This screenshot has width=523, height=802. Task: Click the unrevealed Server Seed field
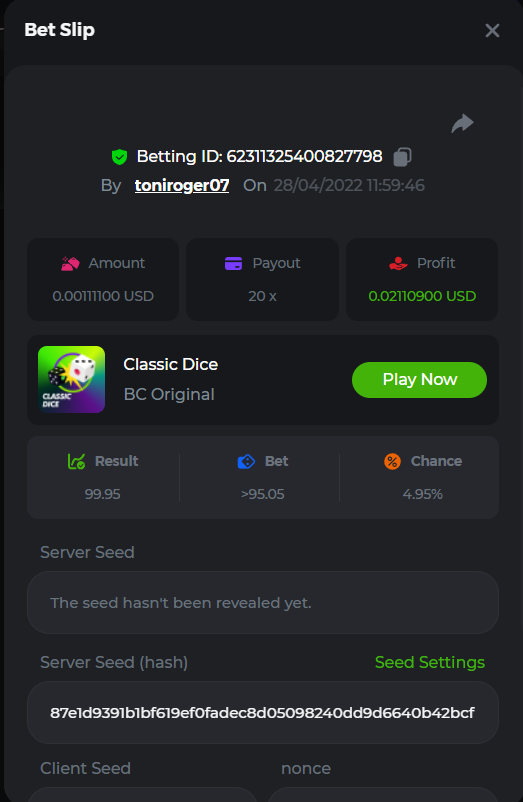pyautogui.click(x=263, y=603)
